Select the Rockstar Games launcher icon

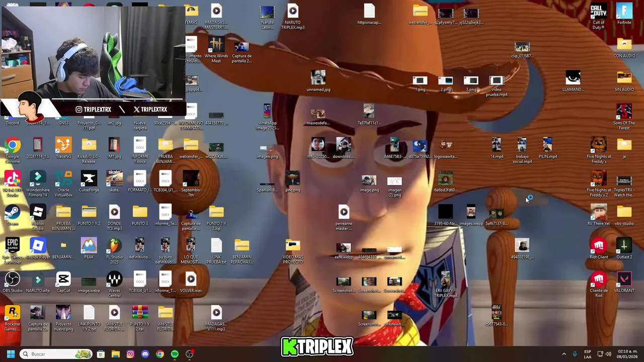(13, 318)
